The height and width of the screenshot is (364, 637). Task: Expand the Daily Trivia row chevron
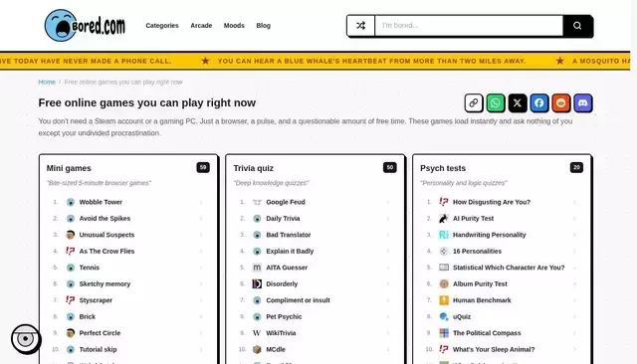coord(388,219)
